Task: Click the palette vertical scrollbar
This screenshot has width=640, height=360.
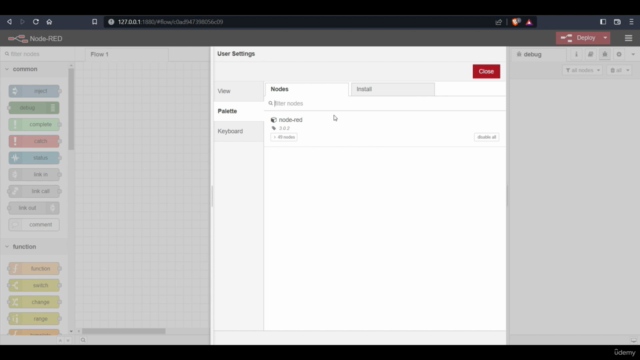Action: coord(71,109)
